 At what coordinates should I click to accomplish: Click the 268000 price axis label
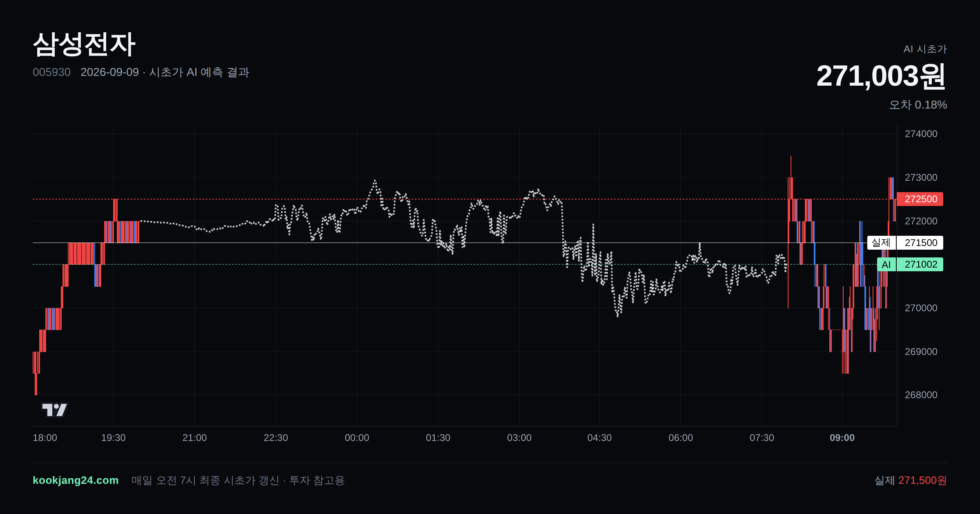pos(921,395)
